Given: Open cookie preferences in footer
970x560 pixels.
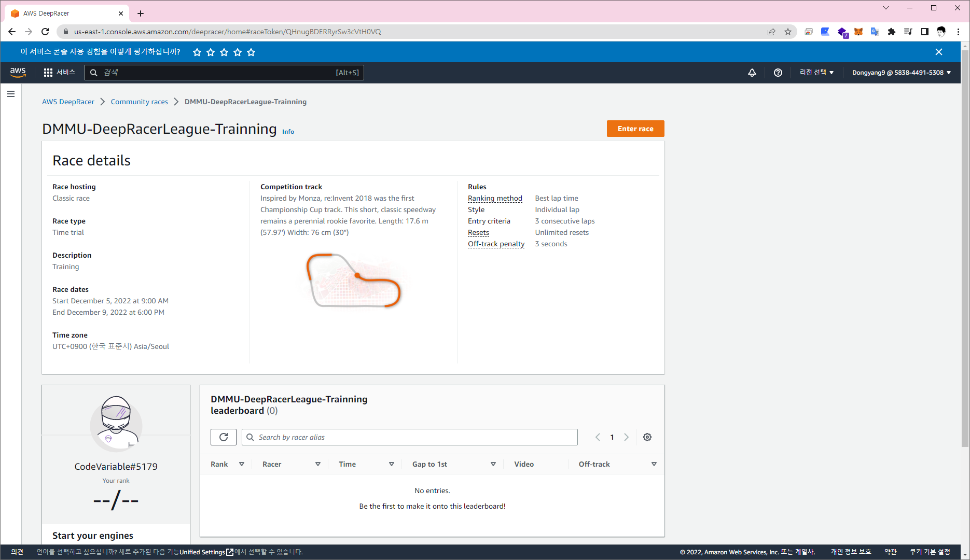Looking at the screenshot, I should [930, 552].
